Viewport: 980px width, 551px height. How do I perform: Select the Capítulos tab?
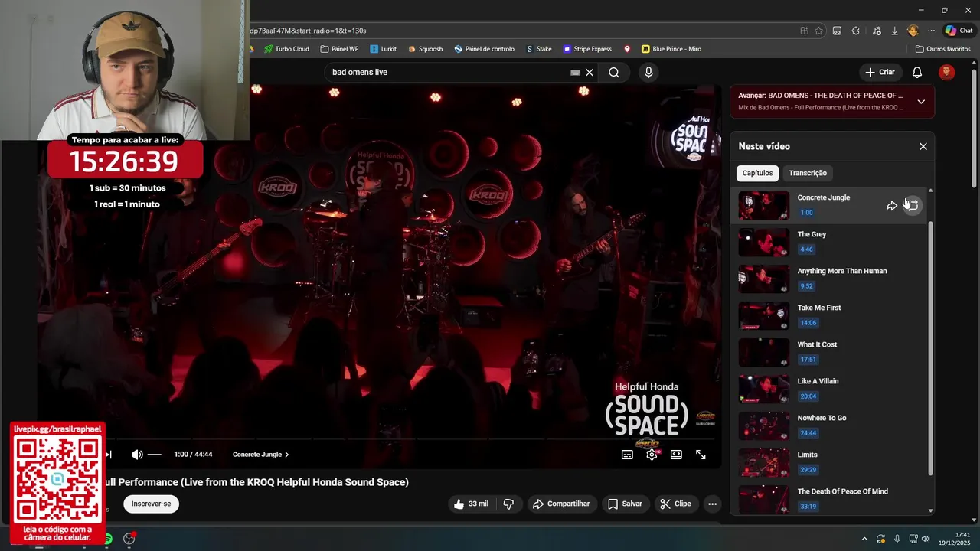(757, 173)
